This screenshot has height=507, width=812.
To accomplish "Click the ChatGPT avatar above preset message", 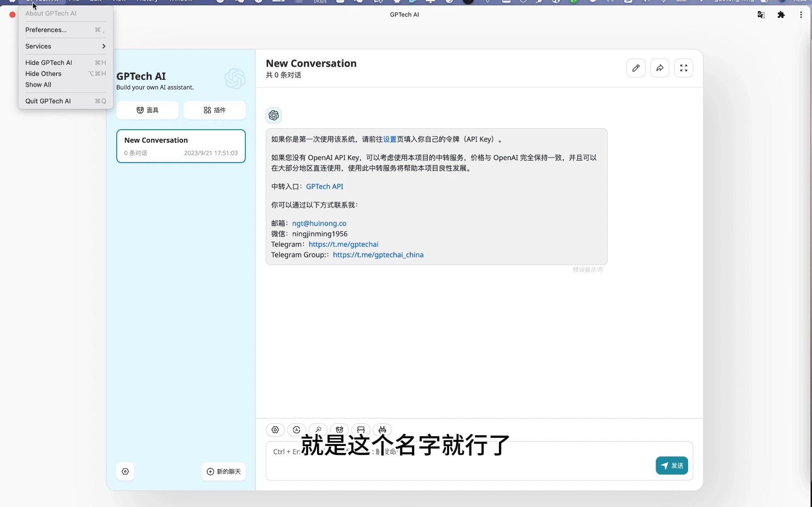I will coord(274,115).
